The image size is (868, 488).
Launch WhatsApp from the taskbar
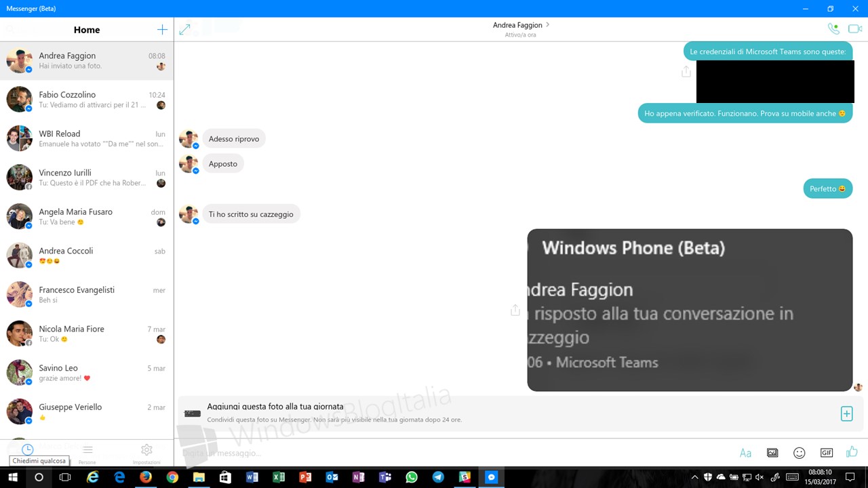pyautogui.click(x=412, y=477)
